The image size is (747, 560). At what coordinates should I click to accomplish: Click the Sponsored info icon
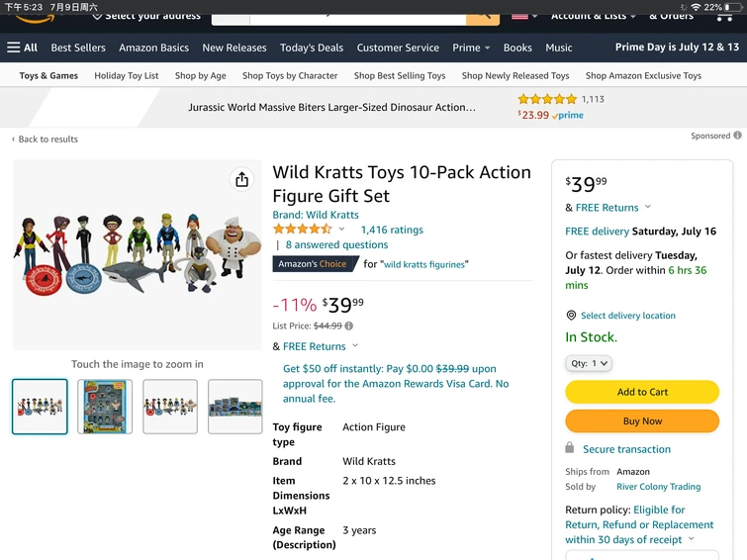[x=738, y=136]
